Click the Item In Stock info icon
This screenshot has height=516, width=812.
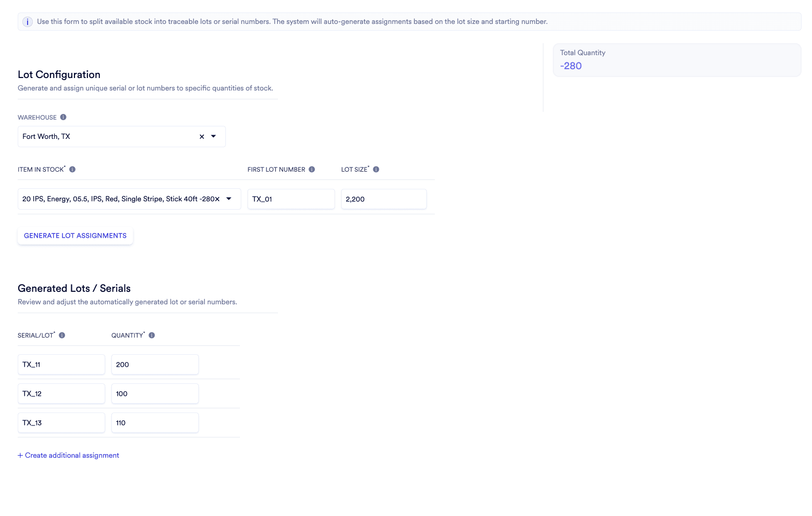point(72,169)
